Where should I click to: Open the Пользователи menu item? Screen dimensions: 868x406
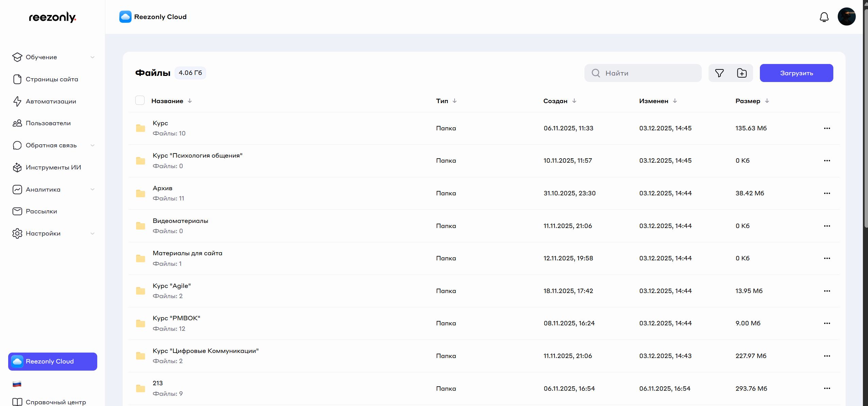pos(48,123)
